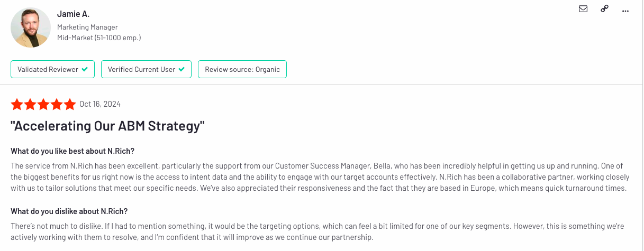Open the "Accelerating Our ABM Strategy" review title

point(107,126)
